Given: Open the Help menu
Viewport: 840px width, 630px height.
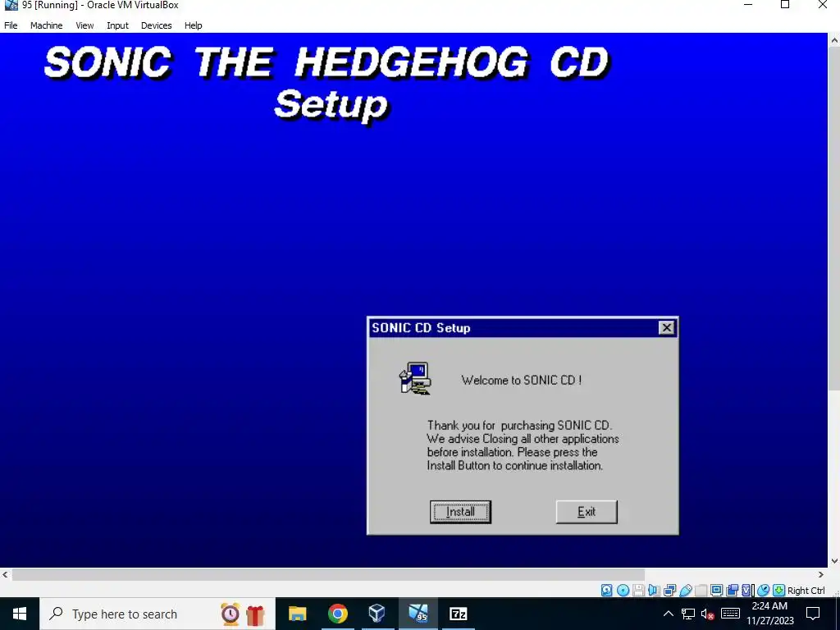Looking at the screenshot, I should click(x=194, y=25).
